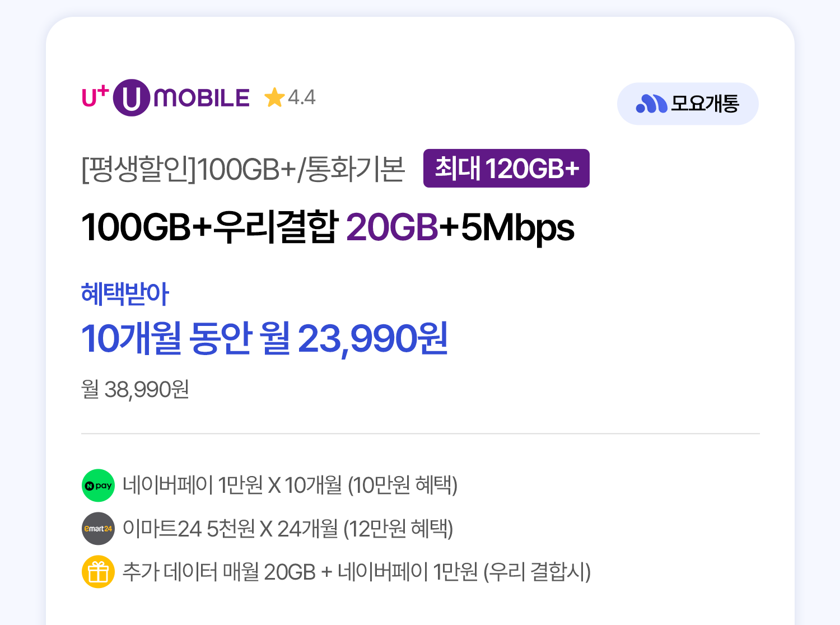Click the purple 20GB highlighted text
This screenshot has width=840, height=625.
pyautogui.click(x=392, y=227)
